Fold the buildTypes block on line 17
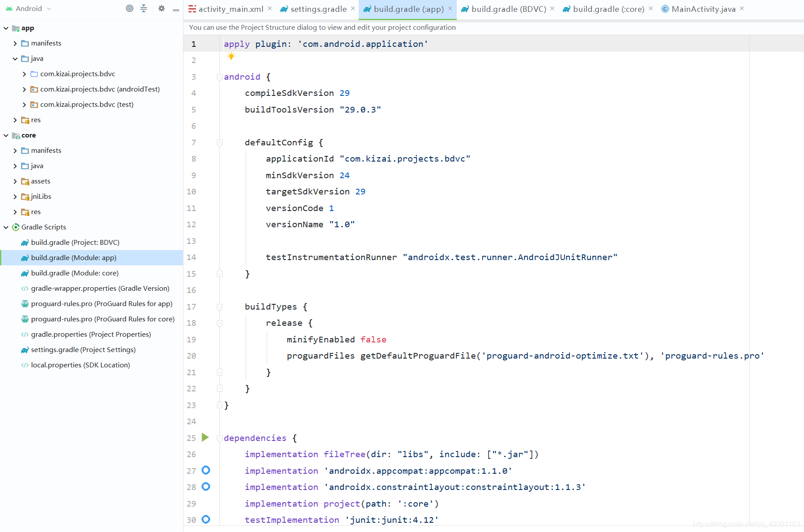 click(219, 307)
